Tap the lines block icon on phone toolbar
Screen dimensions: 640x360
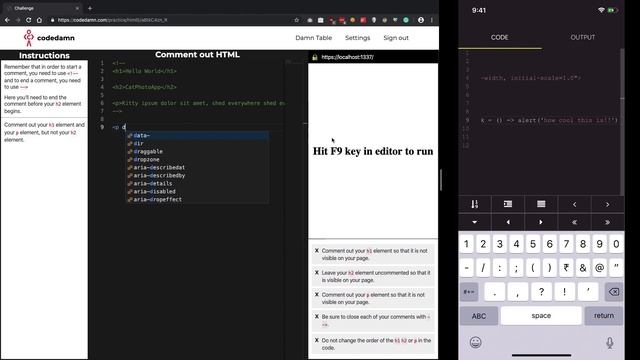[x=541, y=204]
